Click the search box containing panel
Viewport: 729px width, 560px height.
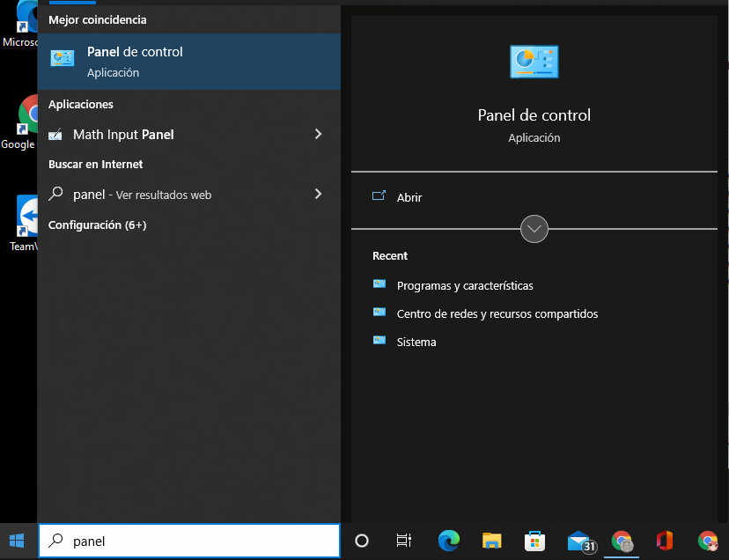(x=188, y=541)
